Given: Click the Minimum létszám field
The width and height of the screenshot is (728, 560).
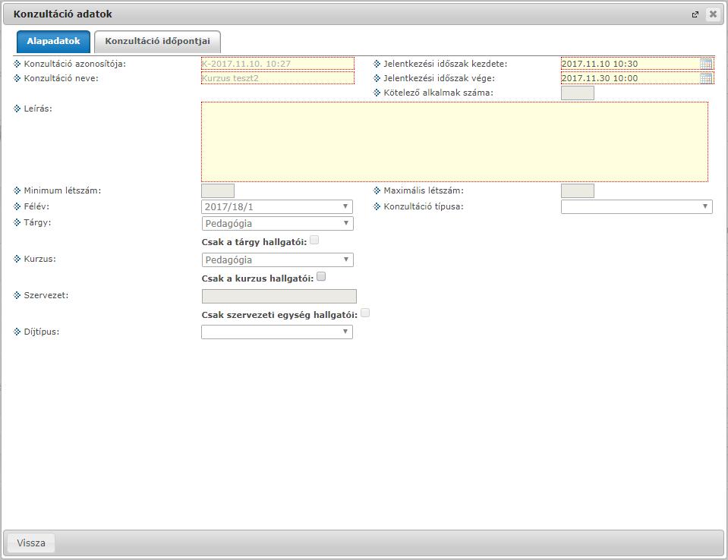Looking at the screenshot, I should tap(218, 190).
